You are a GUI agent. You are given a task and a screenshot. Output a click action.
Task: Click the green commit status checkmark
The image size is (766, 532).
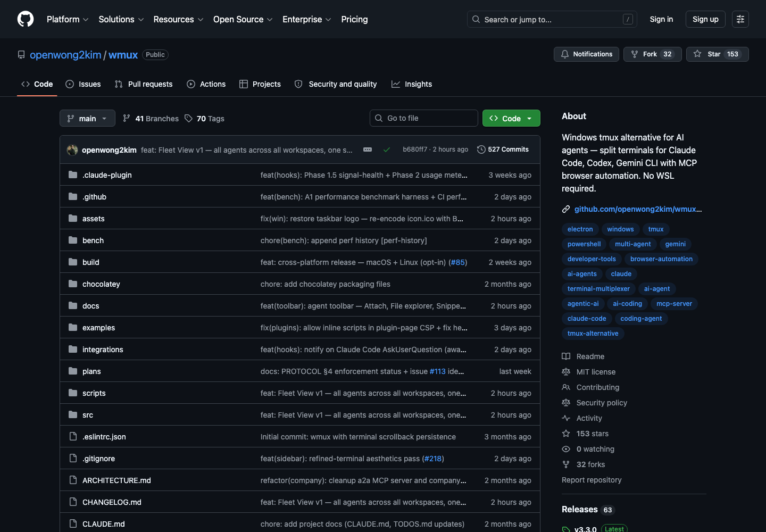click(387, 150)
